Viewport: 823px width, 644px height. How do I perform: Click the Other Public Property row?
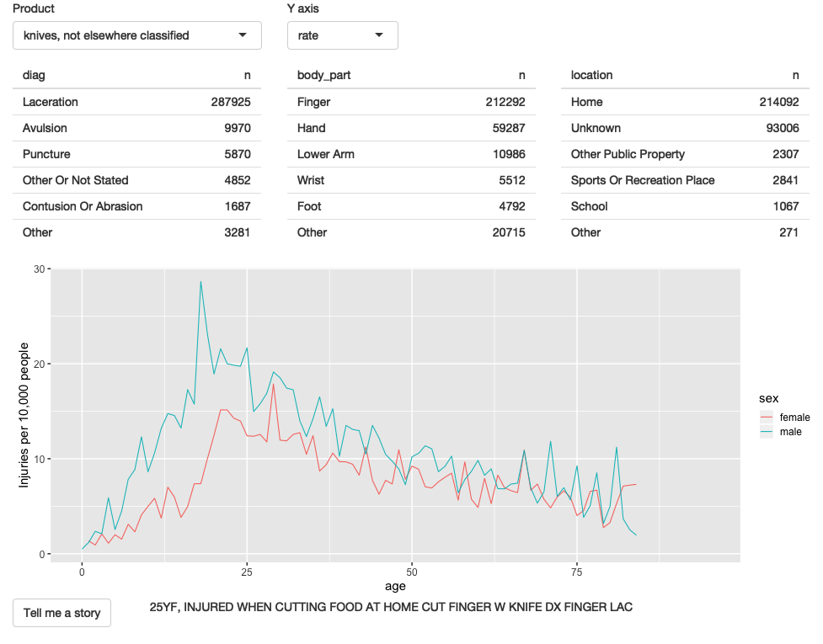tap(685, 154)
